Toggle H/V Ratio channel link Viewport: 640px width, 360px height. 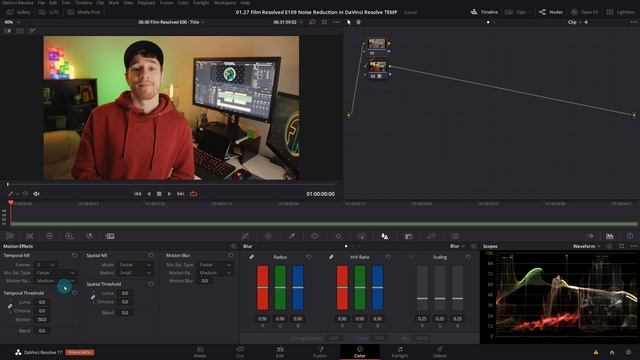coord(331,257)
